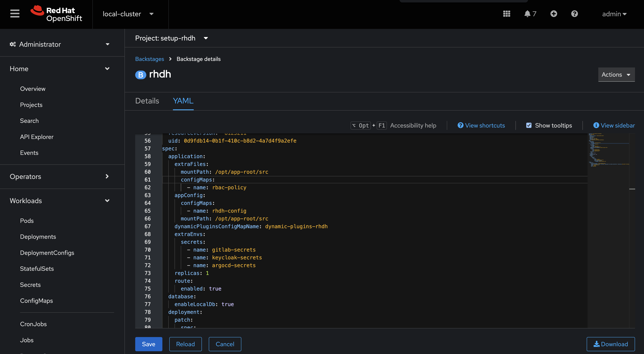This screenshot has width=644, height=354.
Task: Open Events in the sidebar
Action: coord(29,153)
